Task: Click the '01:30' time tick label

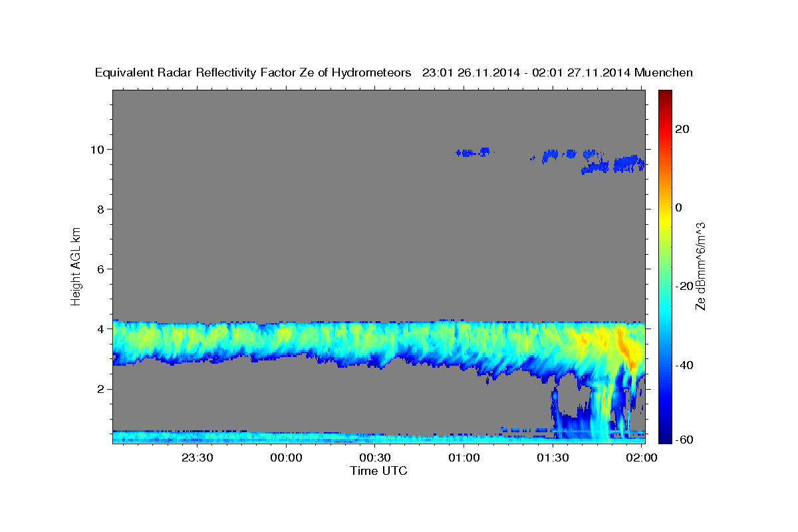Action: [x=553, y=458]
